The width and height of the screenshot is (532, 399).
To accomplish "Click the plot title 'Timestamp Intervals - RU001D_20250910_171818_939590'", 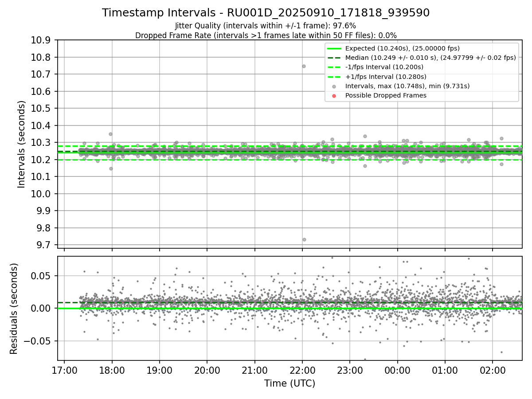I will coord(266,13).
